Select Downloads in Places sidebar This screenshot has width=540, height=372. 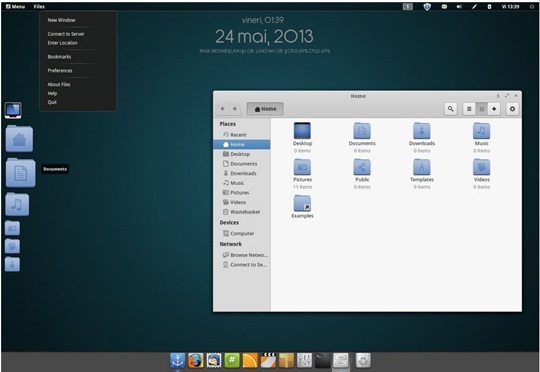click(241, 173)
